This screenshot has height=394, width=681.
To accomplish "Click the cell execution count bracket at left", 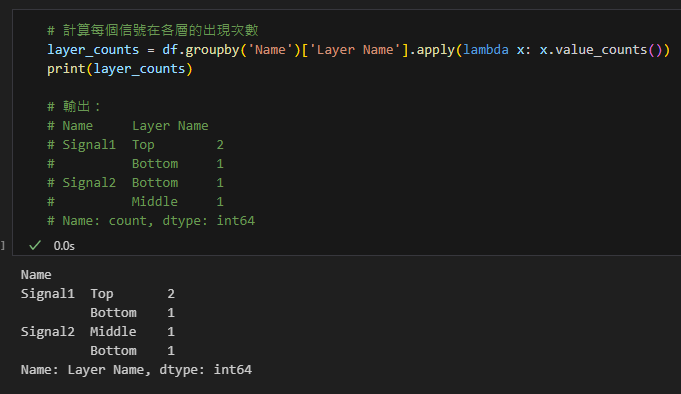I will 3,246.
